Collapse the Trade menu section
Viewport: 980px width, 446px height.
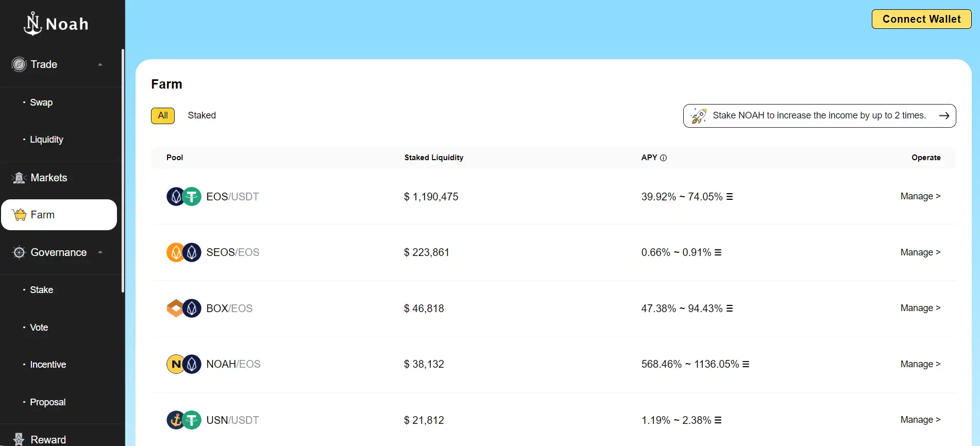point(100,65)
